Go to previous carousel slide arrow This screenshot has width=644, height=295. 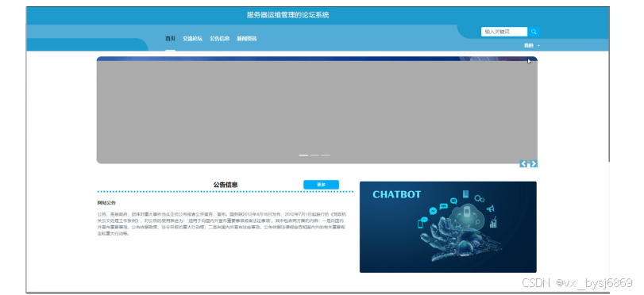pyautogui.click(x=523, y=163)
